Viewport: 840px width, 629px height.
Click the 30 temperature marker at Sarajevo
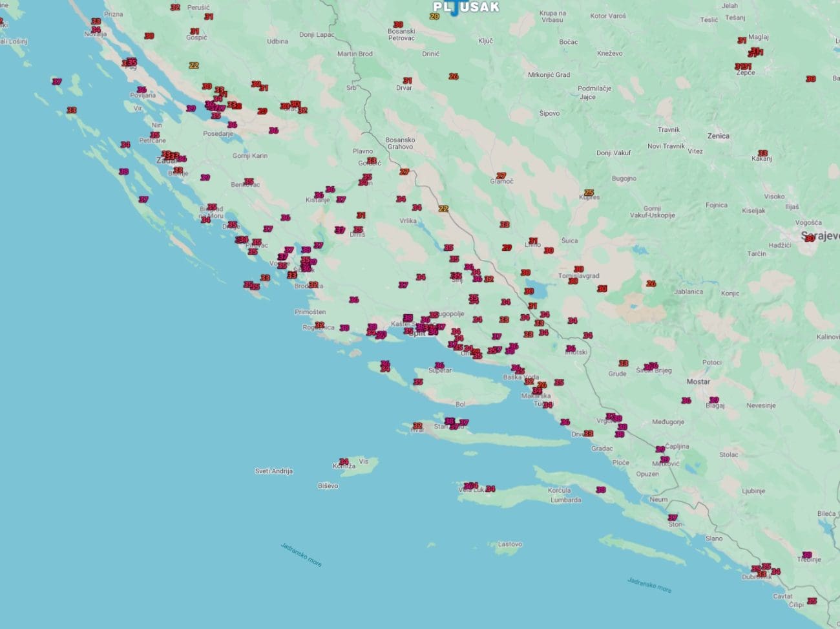coord(809,239)
